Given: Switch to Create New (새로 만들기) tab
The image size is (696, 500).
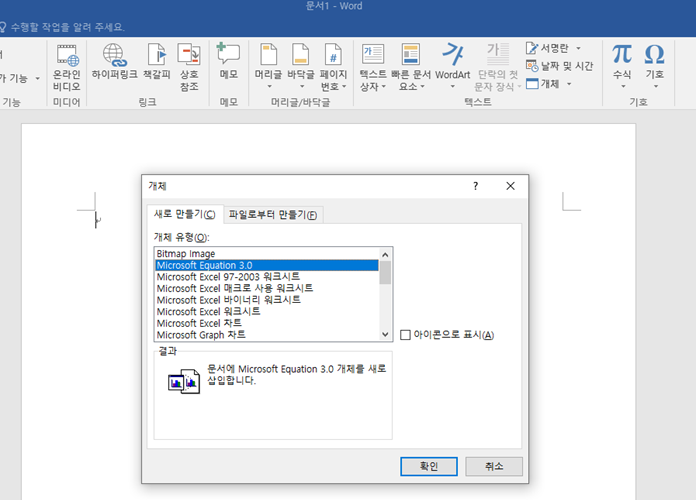Looking at the screenshot, I should click(x=185, y=214).
